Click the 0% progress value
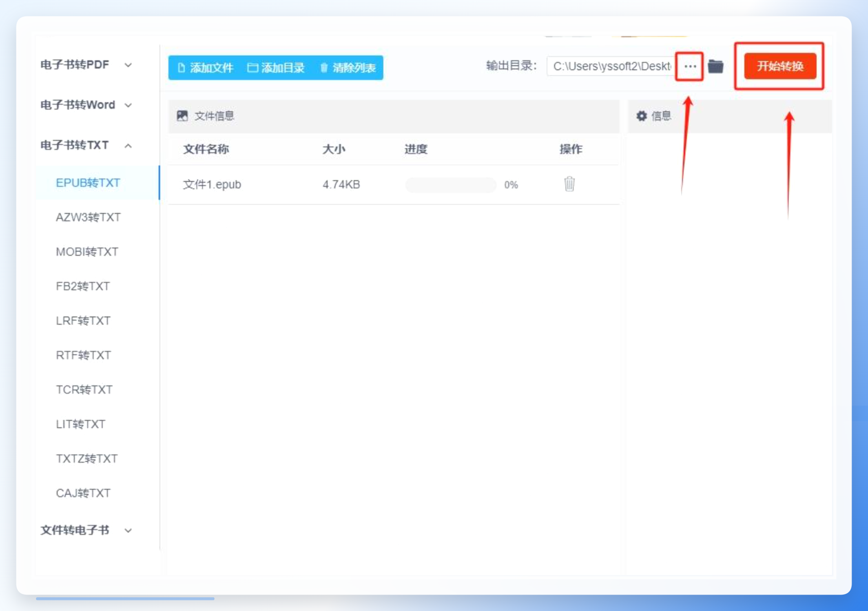The width and height of the screenshot is (868, 611). 511,185
